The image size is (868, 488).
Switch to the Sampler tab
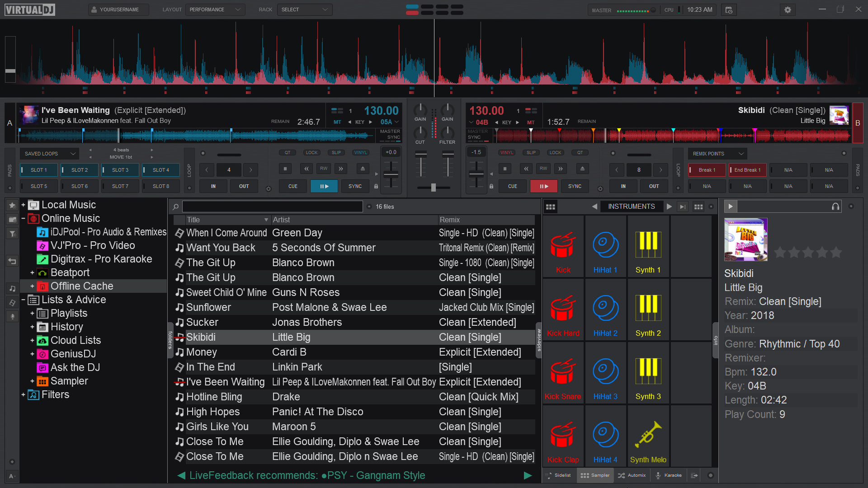coord(595,475)
